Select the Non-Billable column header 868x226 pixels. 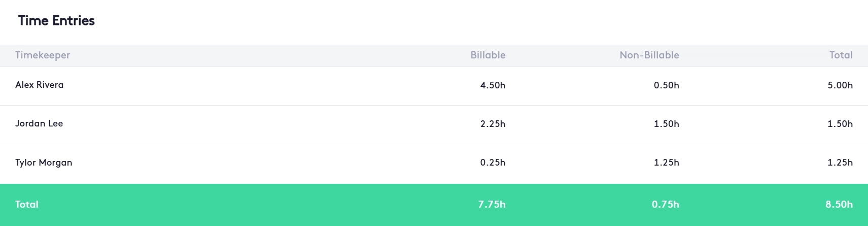tap(649, 55)
